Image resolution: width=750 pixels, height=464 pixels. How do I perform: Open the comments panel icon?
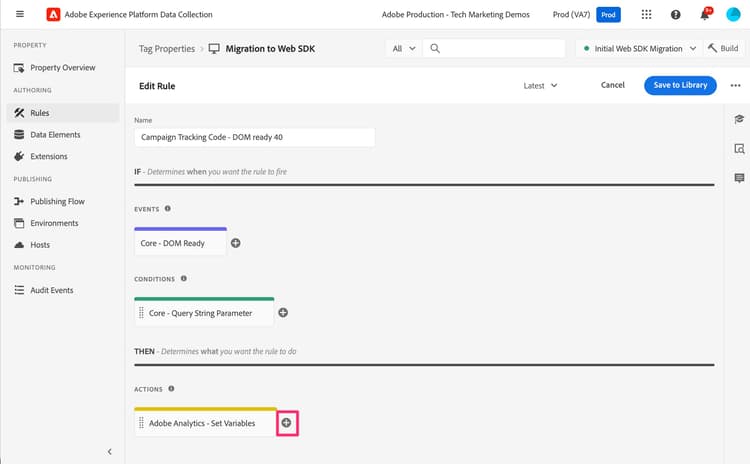pyautogui.click(x=739, y=178)
